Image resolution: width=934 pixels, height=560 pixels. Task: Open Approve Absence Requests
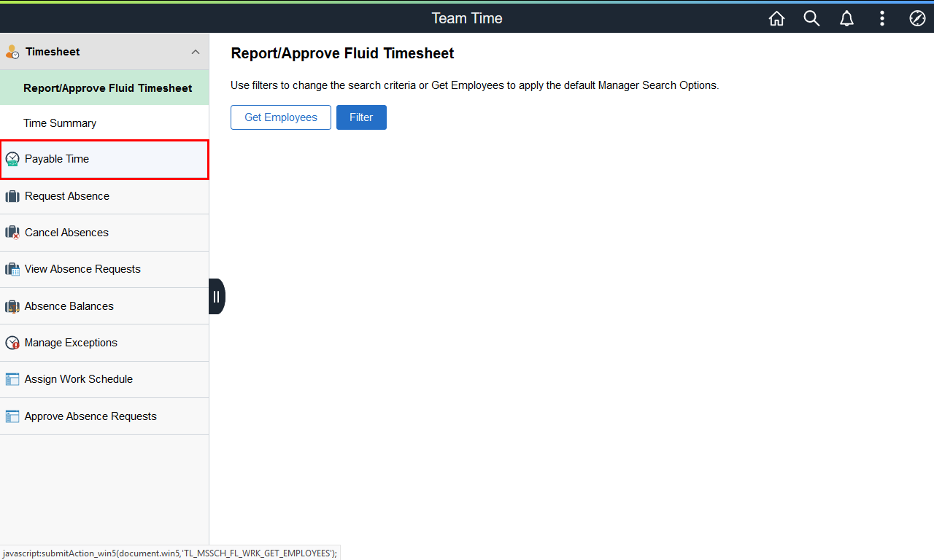[x=90, y=416]
